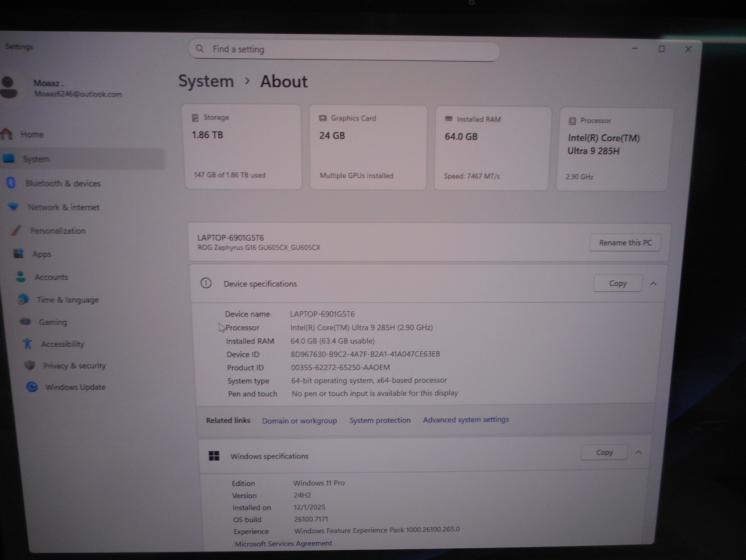The width and height of the screenshot is (746, 560).
Task: Open Domain or workgroup link
Action: (300, 420)
